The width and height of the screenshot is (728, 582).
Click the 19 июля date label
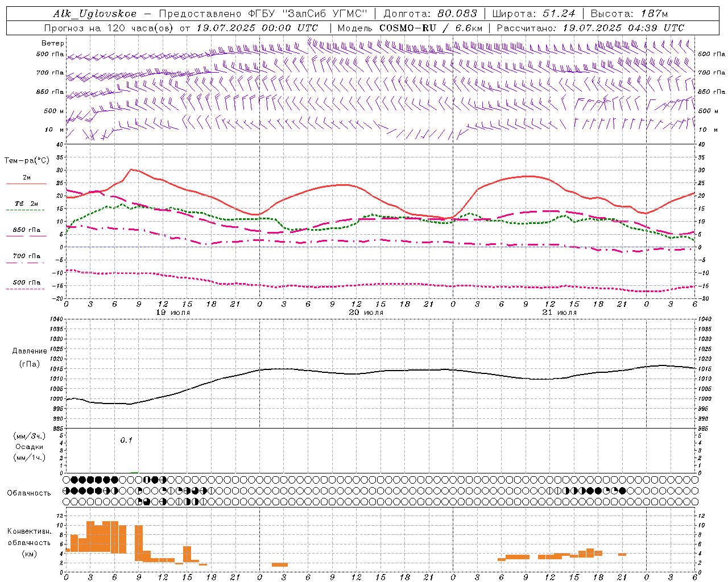173,312
